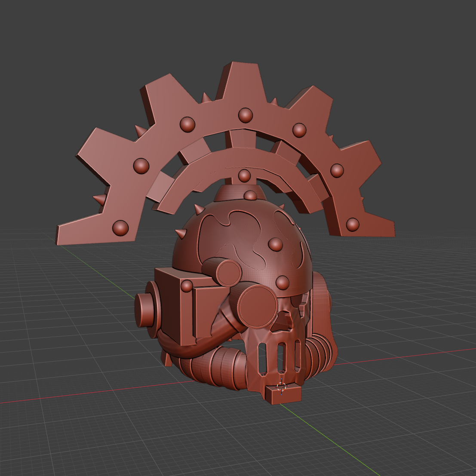Click the large round lens on helmet face
Image resolution: width=476 pixels, height=476 pixels.
[258, 307]
